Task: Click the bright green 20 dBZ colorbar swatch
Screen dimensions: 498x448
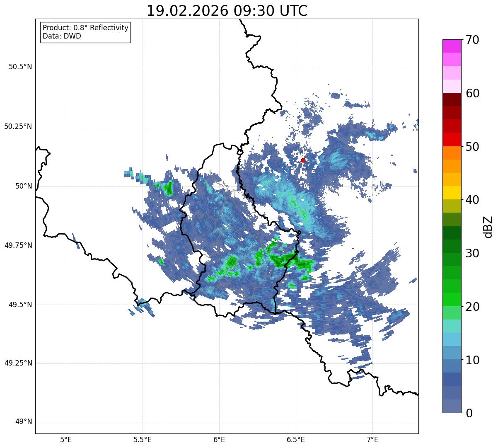Action: [452, 300]
